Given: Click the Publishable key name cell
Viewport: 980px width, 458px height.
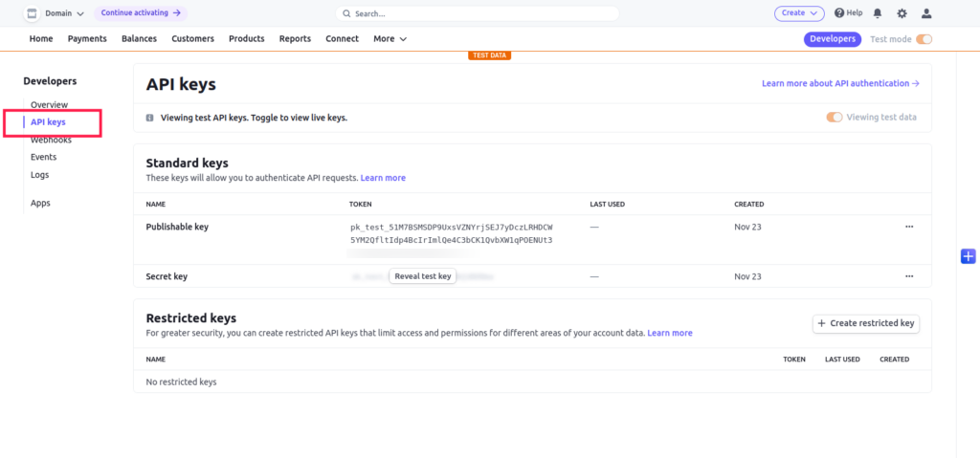Looking at the screenshot, I should tap(177, 227).
